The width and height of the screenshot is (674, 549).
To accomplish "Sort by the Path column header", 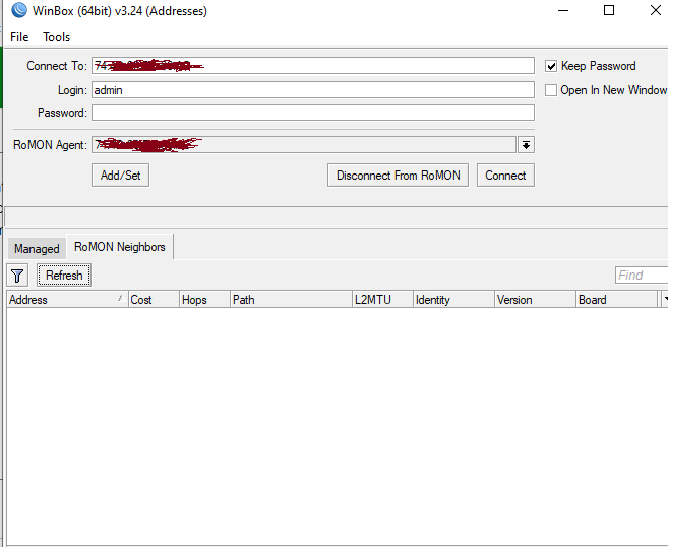I will coord(291,300).
